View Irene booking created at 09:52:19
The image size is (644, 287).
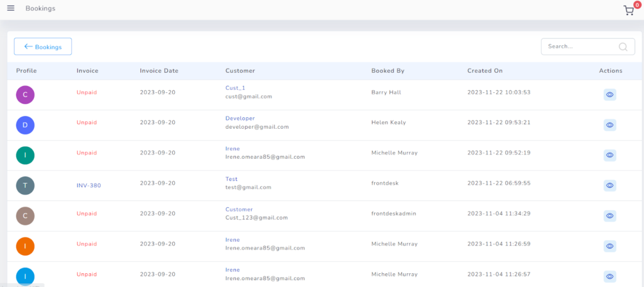click(609, 155)
